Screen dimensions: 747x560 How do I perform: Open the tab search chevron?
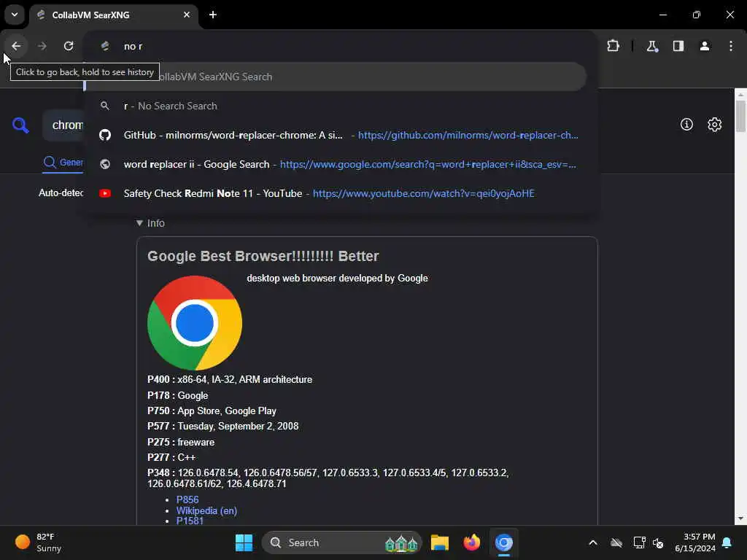tap(15, 15)
